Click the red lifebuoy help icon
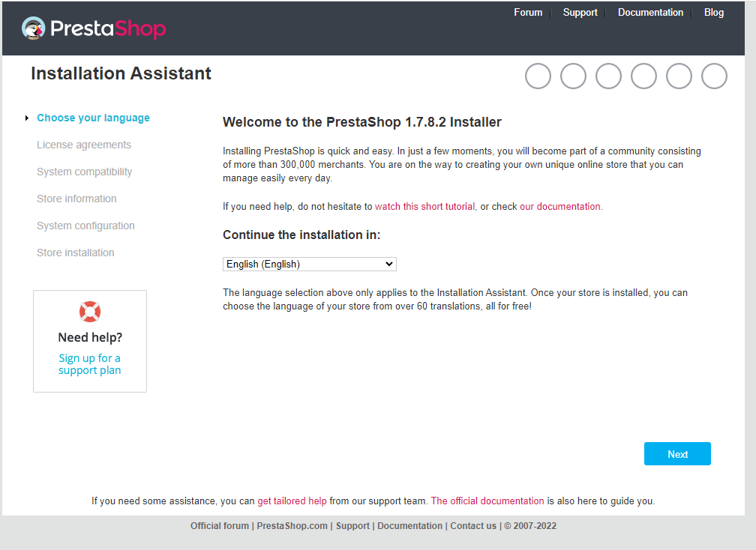 [90, 312]
